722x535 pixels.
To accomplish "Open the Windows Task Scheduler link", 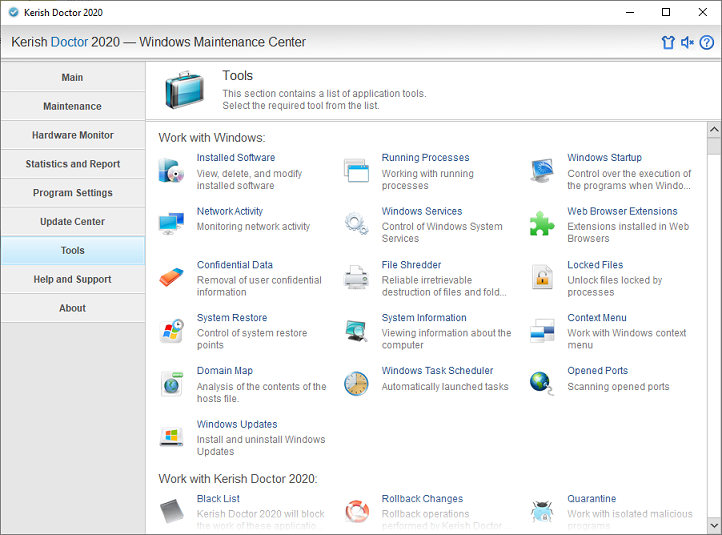I will coord(437,371).
